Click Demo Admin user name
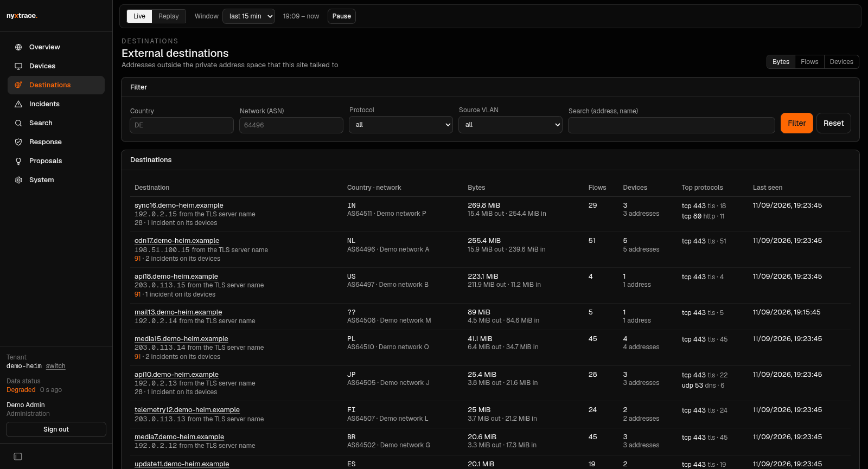Viewport: 868px width, 469px height. (25, 405)
